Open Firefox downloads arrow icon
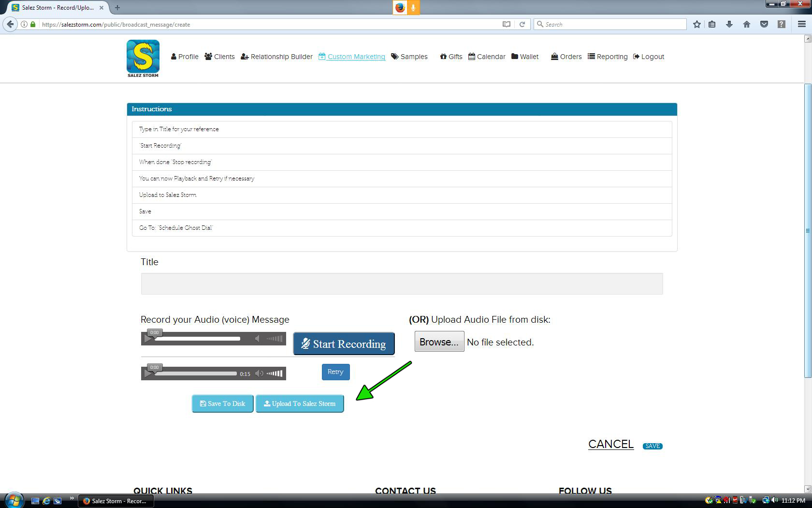This screenshot has height=508, width=812. pos(729,24)
